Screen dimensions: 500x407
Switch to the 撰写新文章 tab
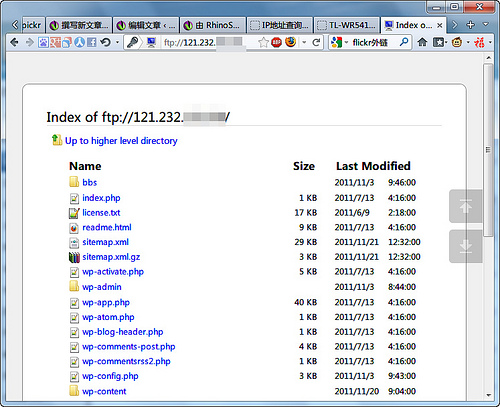pyautogui.click(x=79, y=25)
